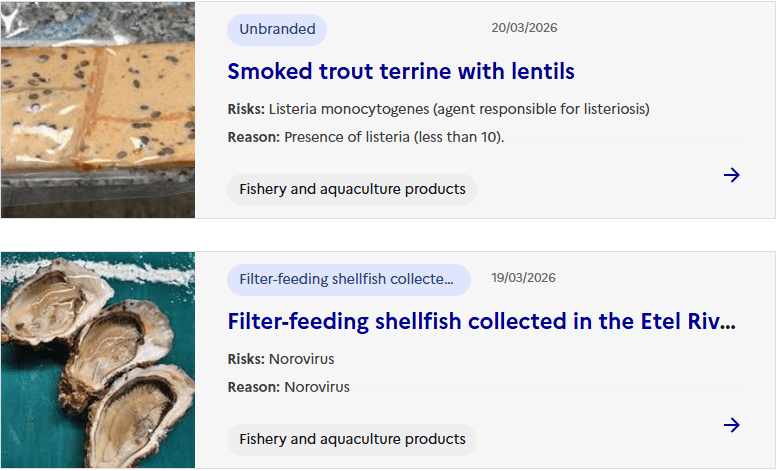Viewport: 780px width, 471px height.
Task: Select the 'Unbranded' brand tag
Action: tap(277, 29)
